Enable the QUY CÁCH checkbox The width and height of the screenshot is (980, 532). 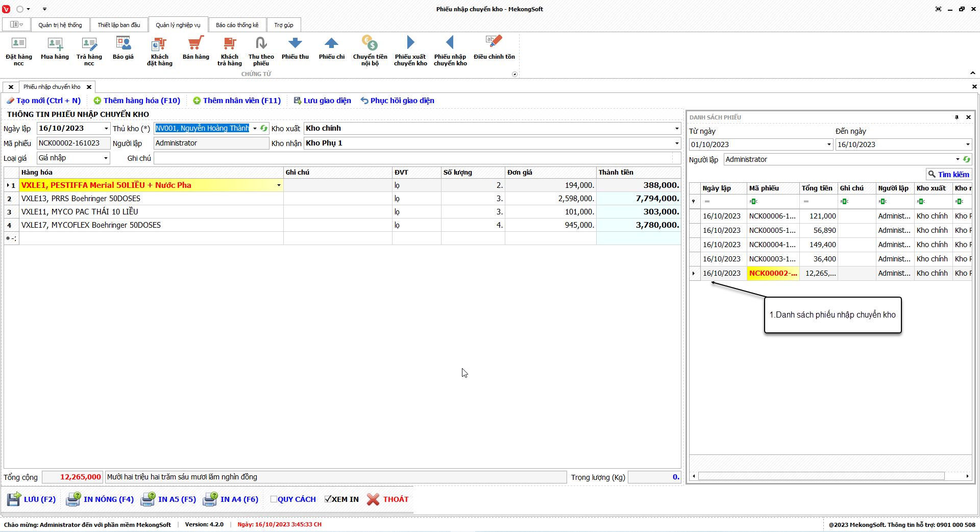tap(274, 499)
